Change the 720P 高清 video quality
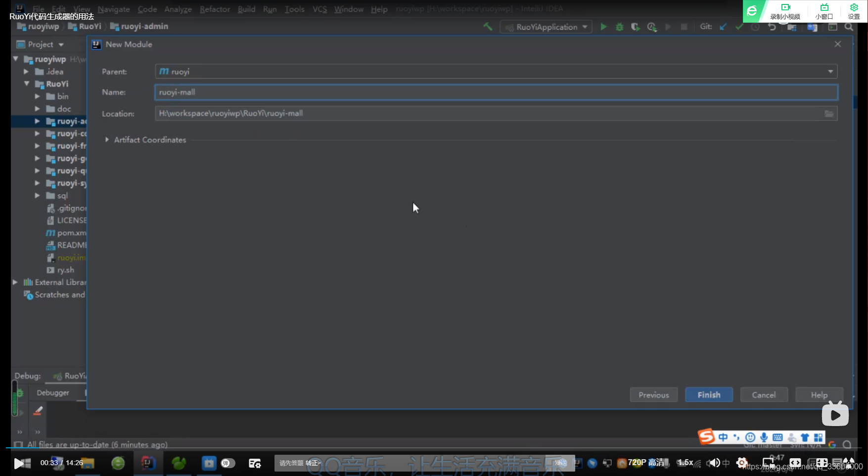This screenshot has height=476, width=868. click(646, 463)
